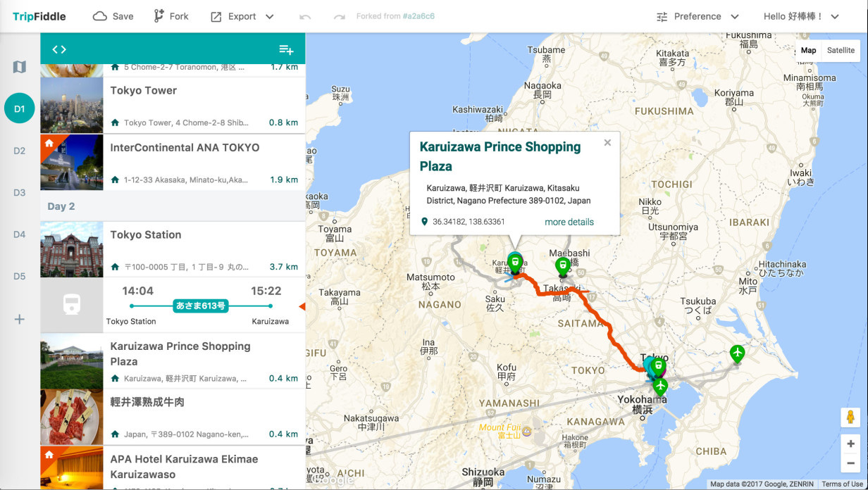Open Terms of Use link on map
The width and height of the screenshot is (868, 490).
tap(842, 484)
